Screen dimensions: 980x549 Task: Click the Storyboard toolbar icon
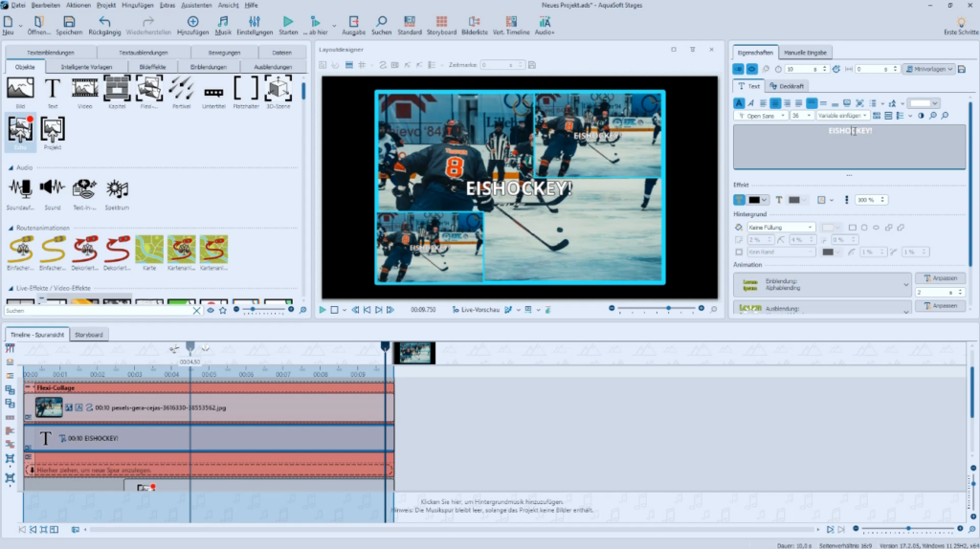441,26
